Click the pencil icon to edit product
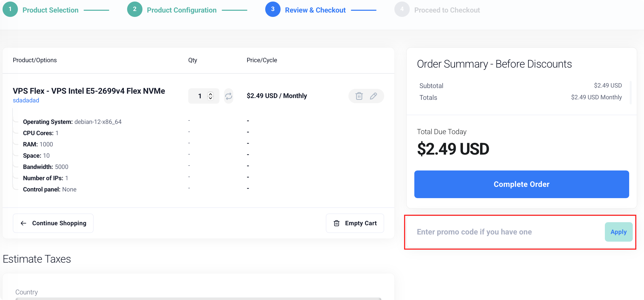This screenshot has width=644, height=300. click(373, 96)
